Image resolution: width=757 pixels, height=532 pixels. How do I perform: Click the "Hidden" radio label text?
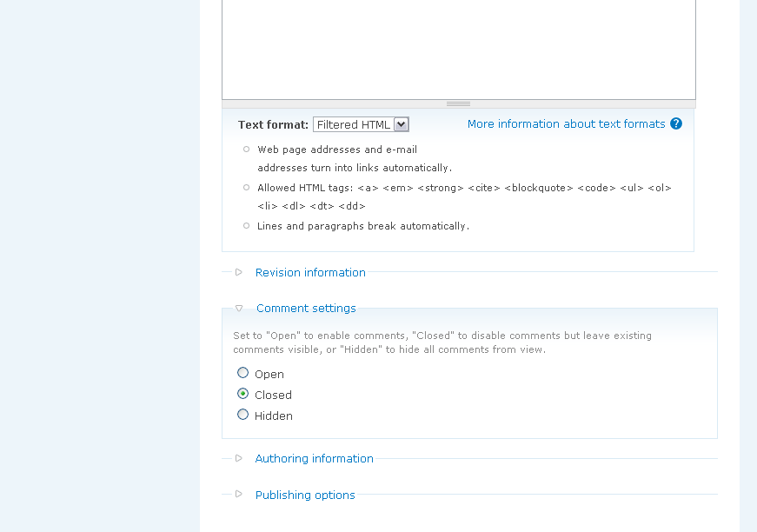(x=274, y=416)
